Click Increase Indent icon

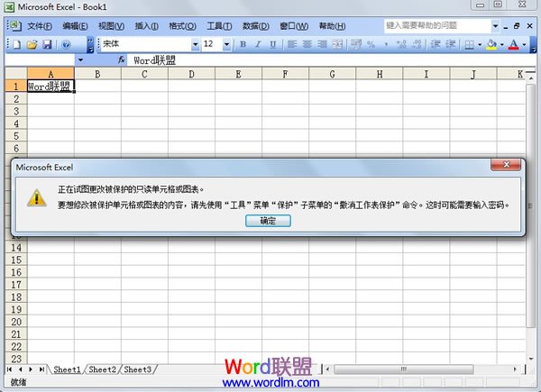[x=450, y=44]
